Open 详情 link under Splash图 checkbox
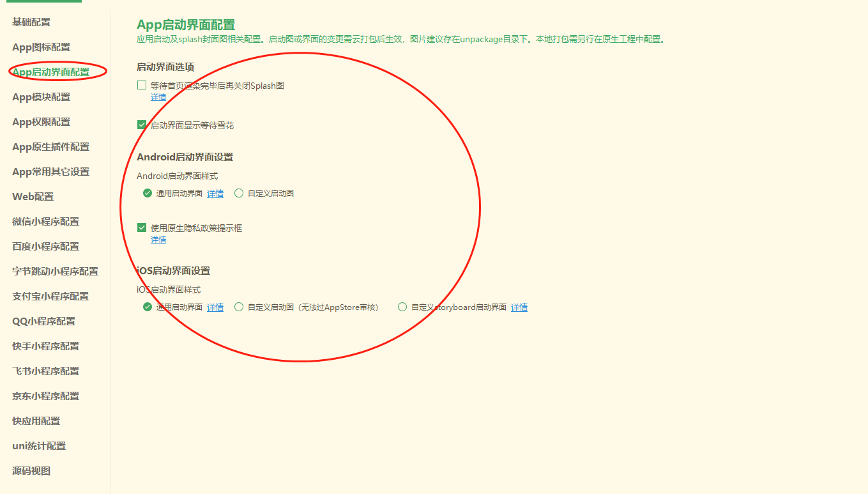Viewport: 868px width, 494px height. point(158,97)
